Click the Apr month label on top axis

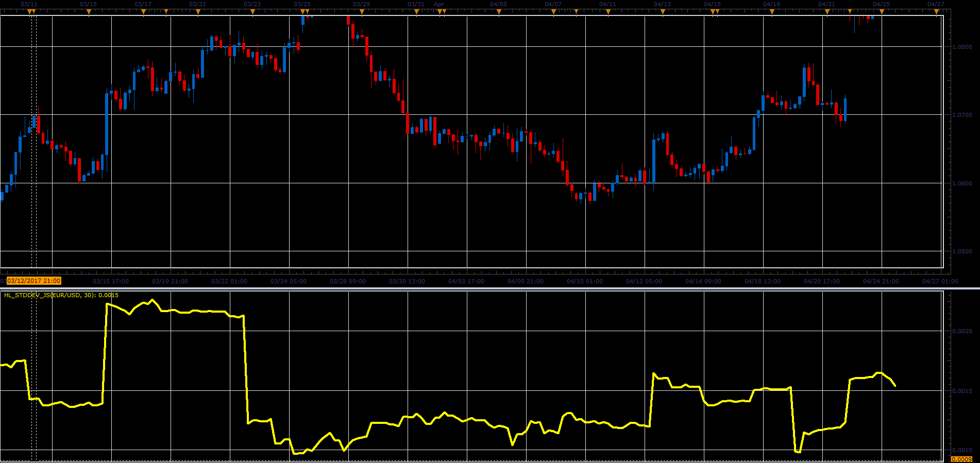(439, 4)
